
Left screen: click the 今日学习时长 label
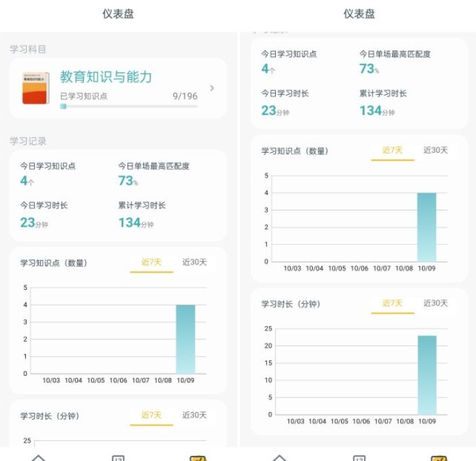point(44,205)
